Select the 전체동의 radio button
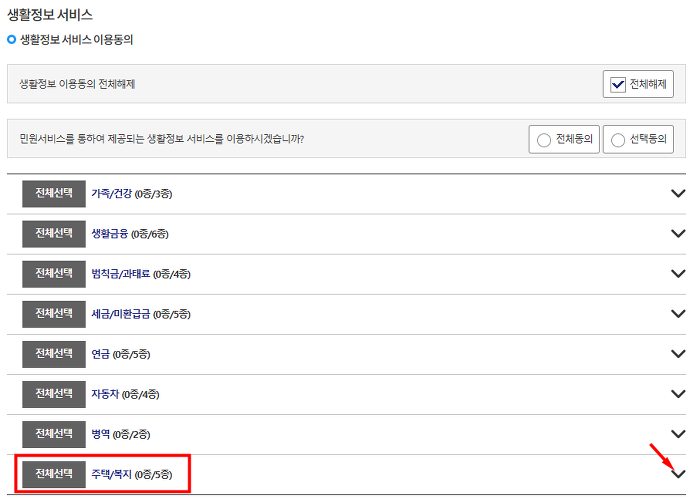The height and width of the screenshot is (499, 700). pos(543,140)
